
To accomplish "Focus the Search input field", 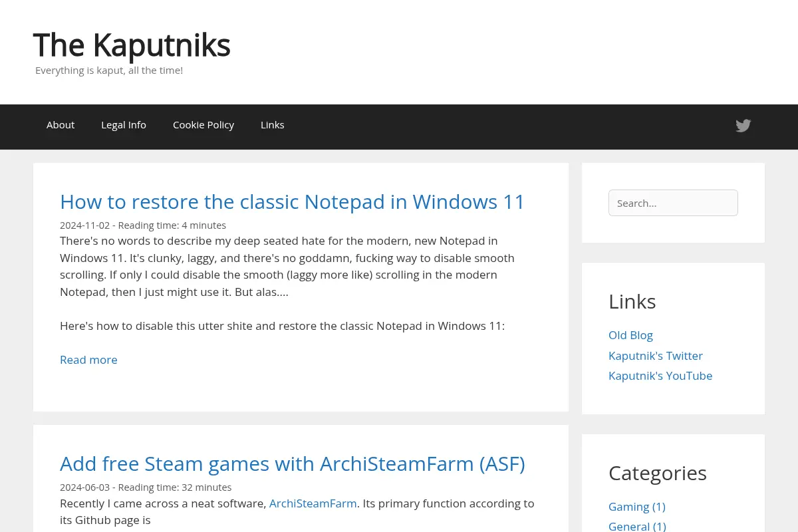I will [673, 203].
